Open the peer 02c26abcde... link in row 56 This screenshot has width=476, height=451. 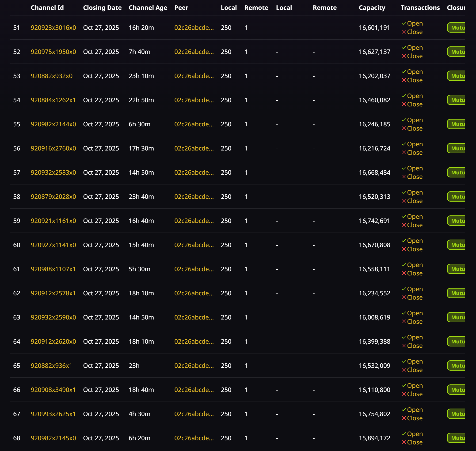click(x=194, y=148)
